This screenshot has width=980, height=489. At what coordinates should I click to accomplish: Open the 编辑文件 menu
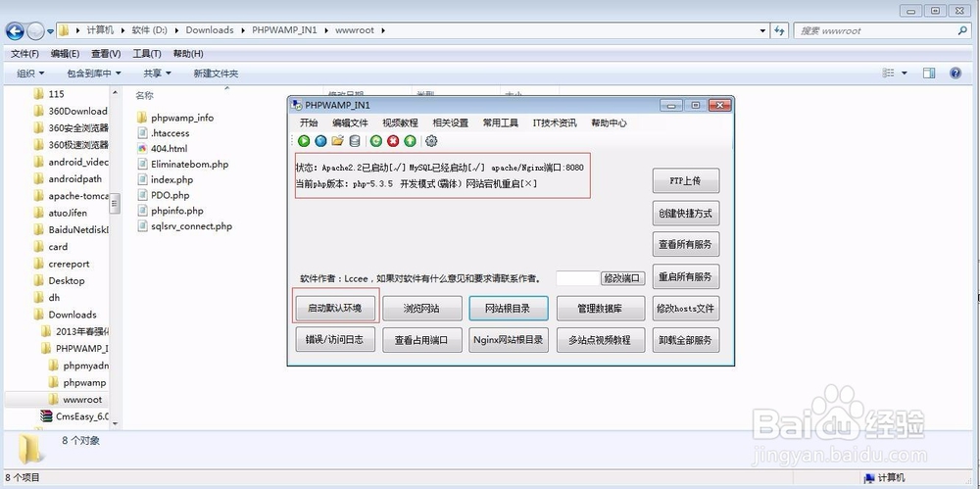[350, 123]
